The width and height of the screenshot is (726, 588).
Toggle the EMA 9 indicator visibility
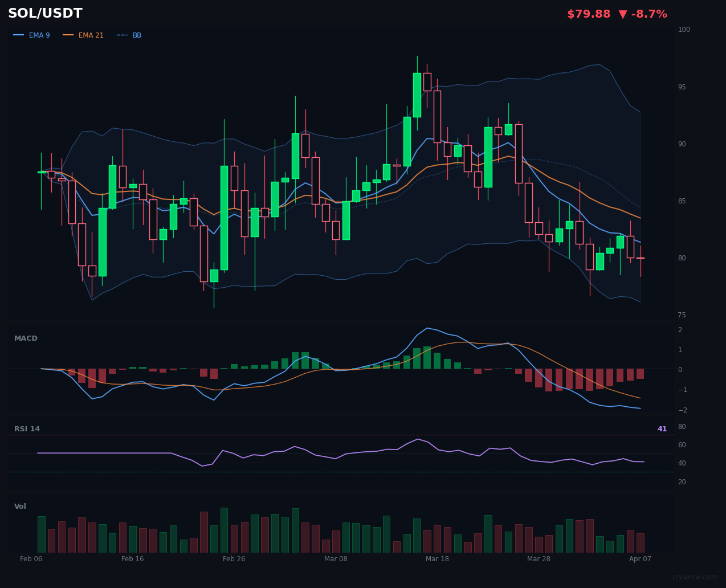[x=39, y=35]
